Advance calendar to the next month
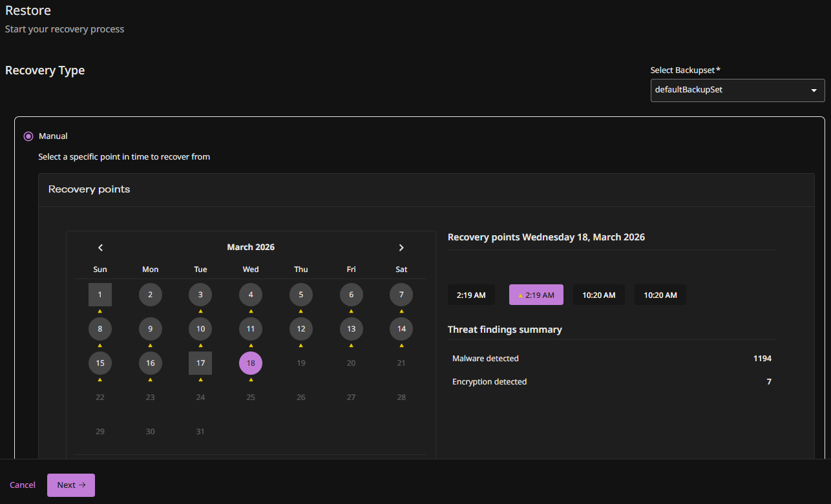831x504 pixels. 401,247
